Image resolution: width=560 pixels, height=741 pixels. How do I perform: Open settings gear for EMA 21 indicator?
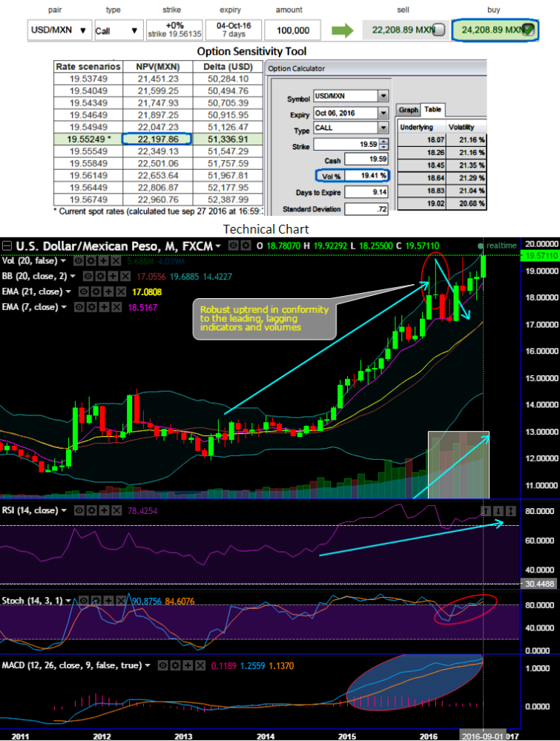tap(96, 292)
